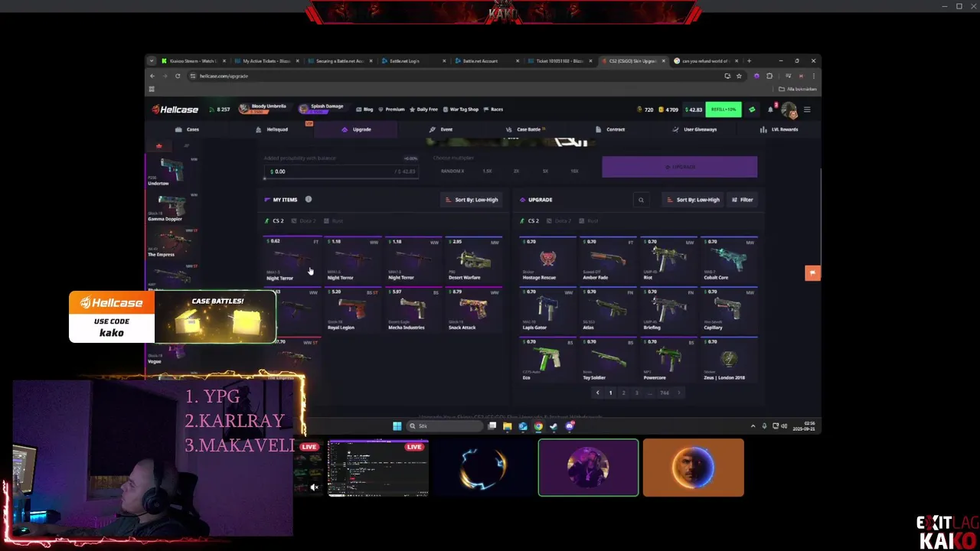
Task: Open the Premium link
Action: (391, 109)
